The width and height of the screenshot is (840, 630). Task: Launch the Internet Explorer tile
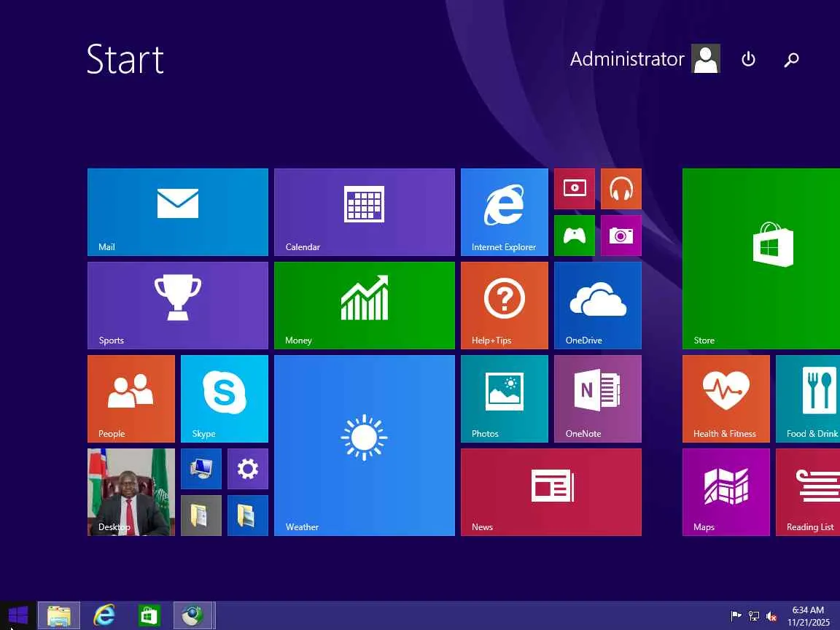pyautogui.click(x=504, y=212)
